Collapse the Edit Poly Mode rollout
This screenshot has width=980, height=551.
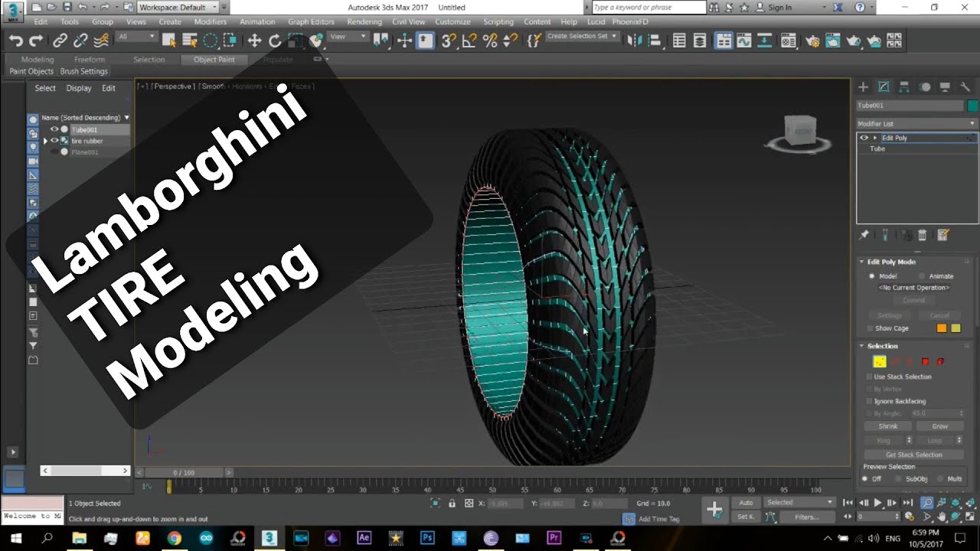[x=891, y=262]
